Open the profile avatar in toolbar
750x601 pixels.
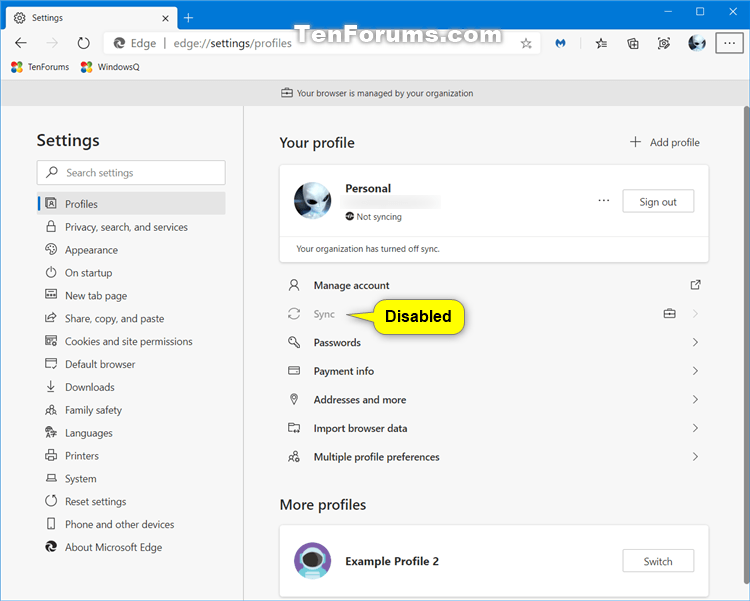pyautogui.click(x=697, y=43)
